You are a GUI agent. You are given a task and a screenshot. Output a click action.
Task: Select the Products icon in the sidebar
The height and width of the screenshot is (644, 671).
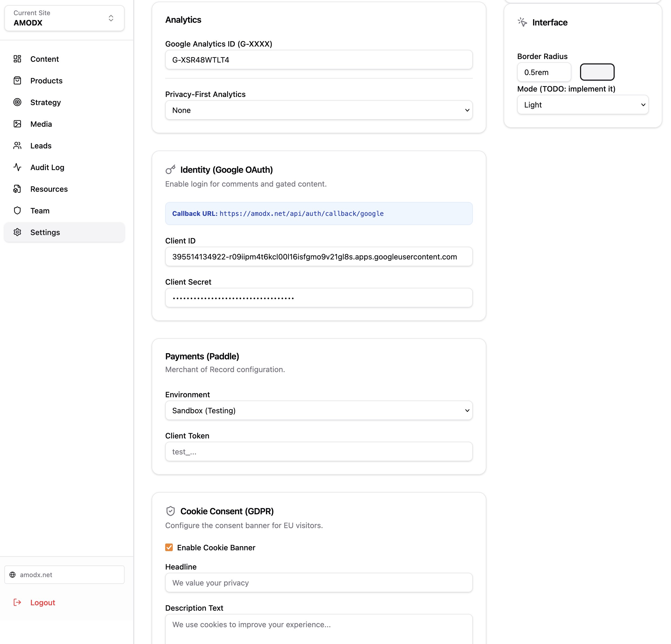[x=17, y=80]
